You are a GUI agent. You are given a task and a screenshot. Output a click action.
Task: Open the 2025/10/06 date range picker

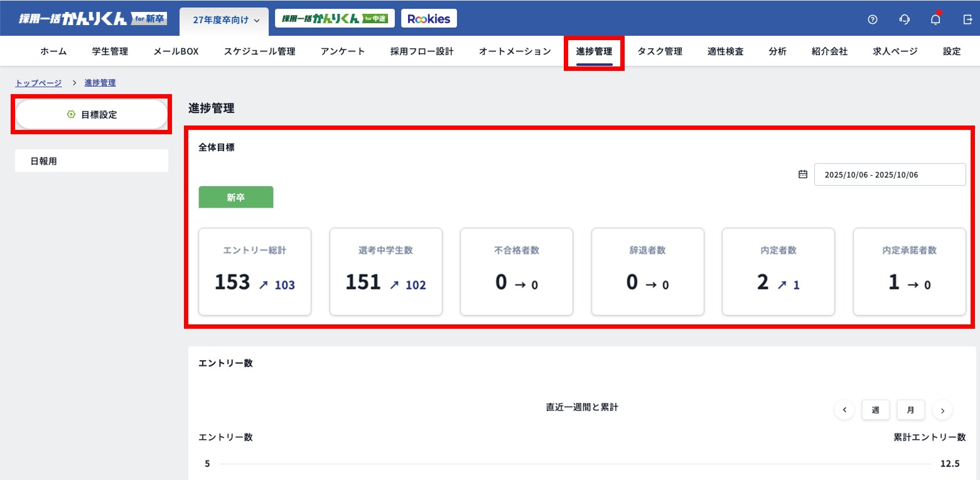(890, 174)
